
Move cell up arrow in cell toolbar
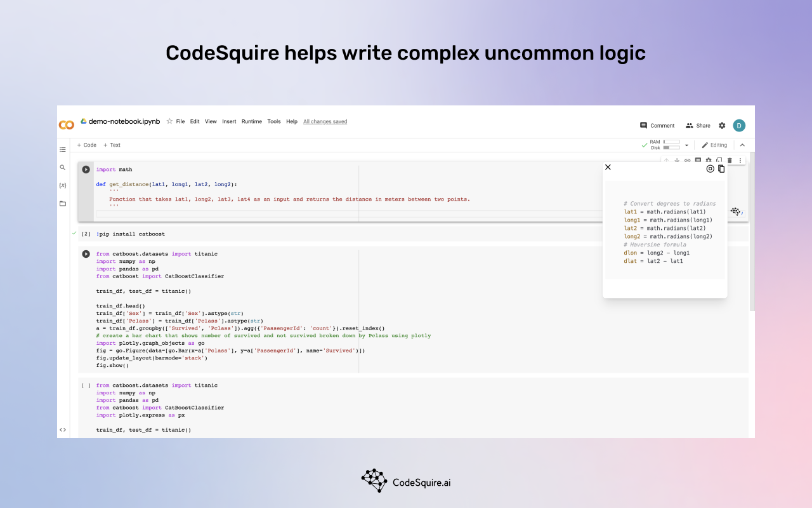pyautogui.click(x=666, y=161)
